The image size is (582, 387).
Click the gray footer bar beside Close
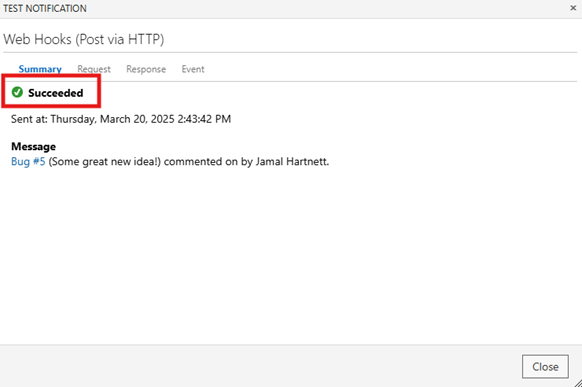[260, 367]
